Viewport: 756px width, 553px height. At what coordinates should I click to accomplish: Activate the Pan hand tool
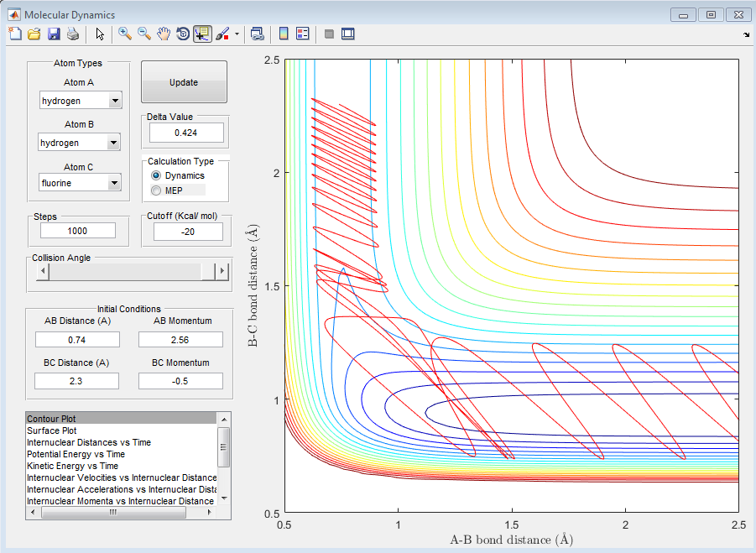[164, 34]
